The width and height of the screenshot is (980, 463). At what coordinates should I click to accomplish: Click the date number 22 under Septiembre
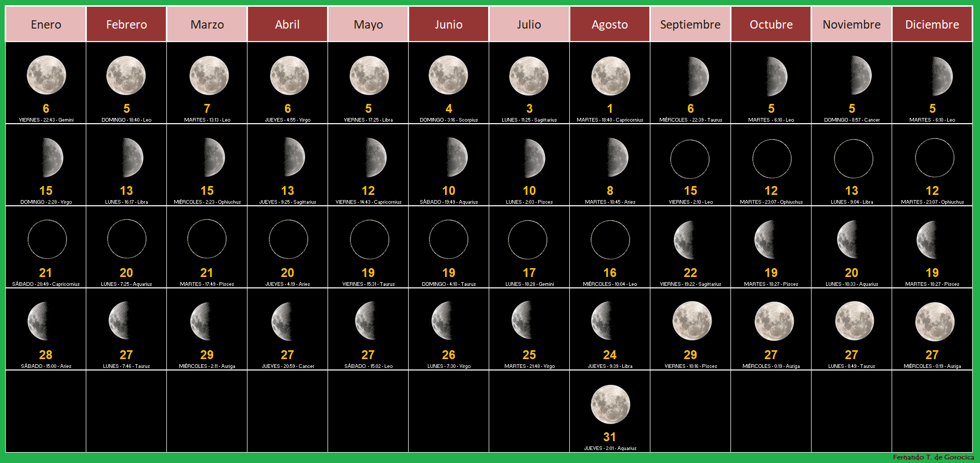coord(690,273)
